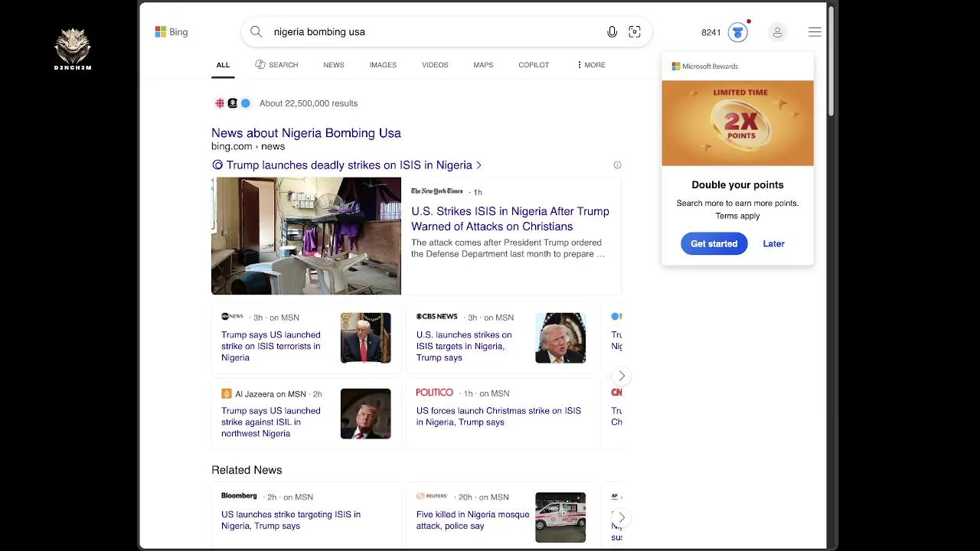Click the Related News heading
980x551 pixels.
tap(247, 470)
